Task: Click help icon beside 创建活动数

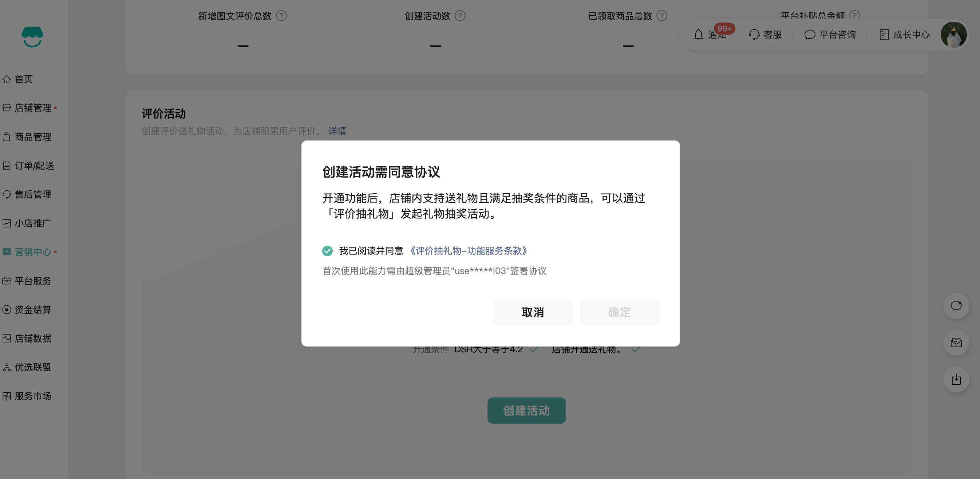Action: click(460, 16)
